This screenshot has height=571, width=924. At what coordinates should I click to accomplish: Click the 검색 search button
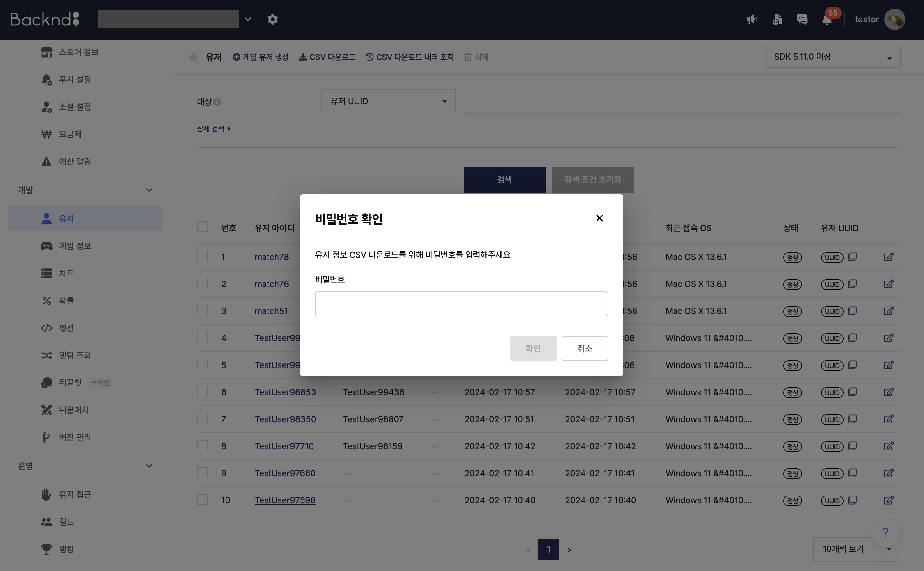click(504, 179)
